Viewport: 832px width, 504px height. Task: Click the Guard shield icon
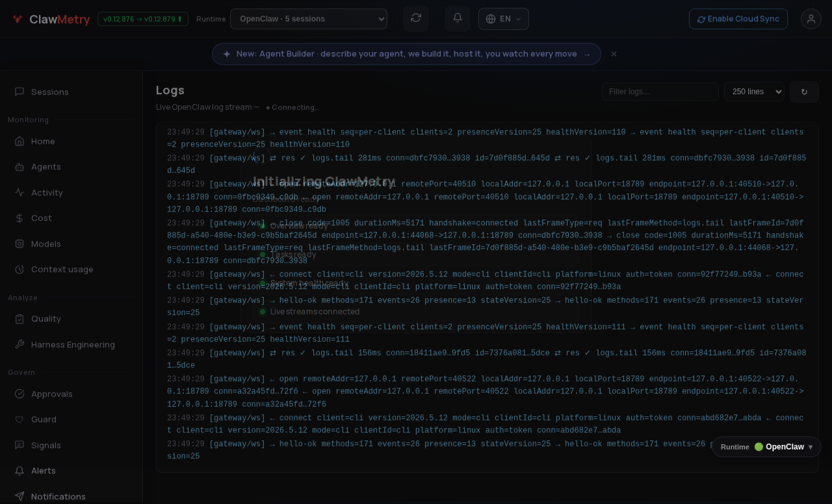coord(19,419)
